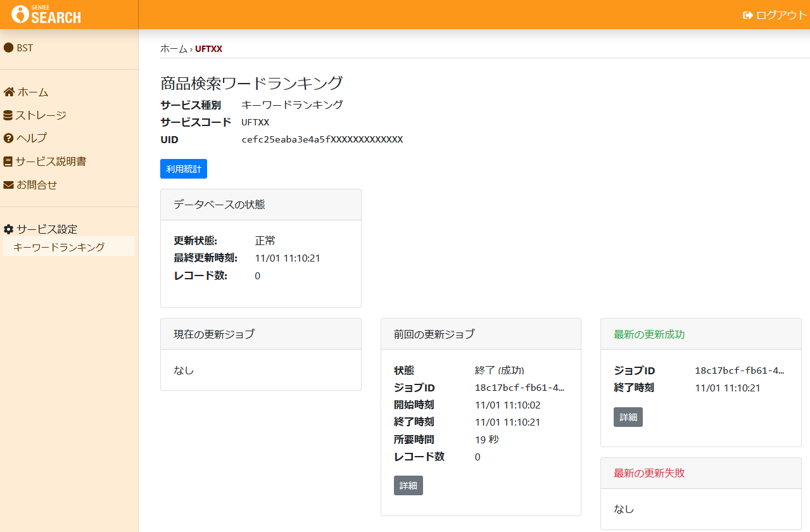
Task: Open 詳細 for the latest successful update
Action: pyautogui.click(x=628, y=417)
